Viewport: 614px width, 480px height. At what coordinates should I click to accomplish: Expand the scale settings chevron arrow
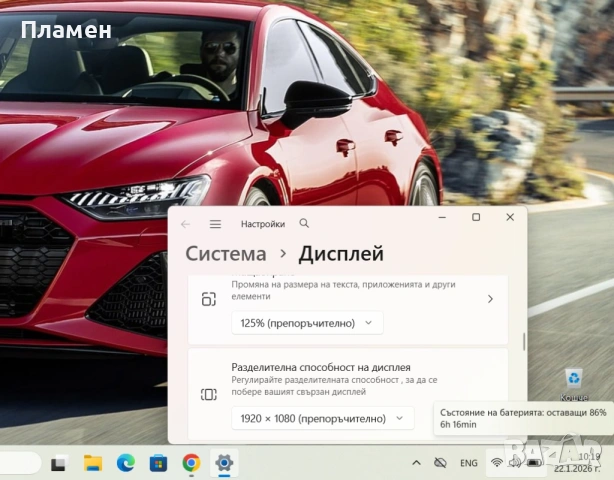490,299
